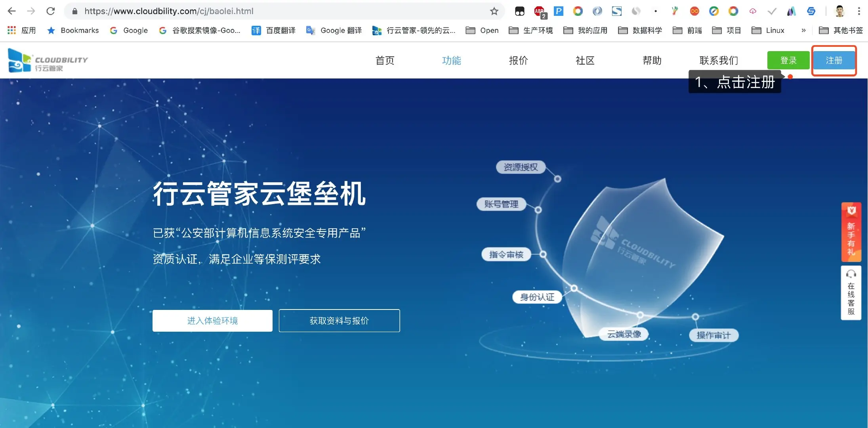Bookmark this page with star icon
868x428 pixels.
(x=494, y=11)
